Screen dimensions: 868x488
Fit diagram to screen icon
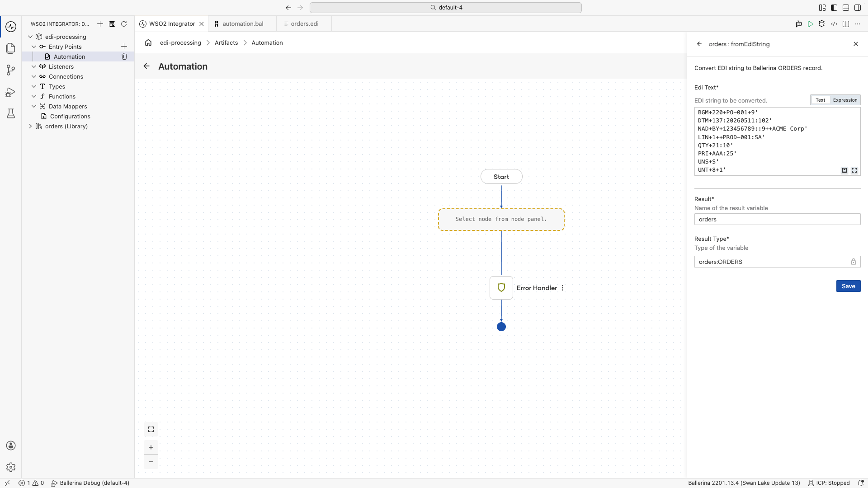click(151, 429)
